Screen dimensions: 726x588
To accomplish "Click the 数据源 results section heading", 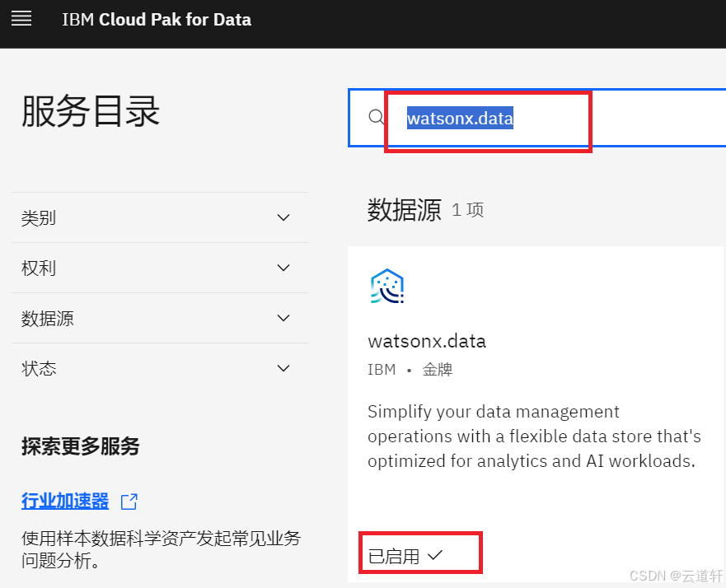I will tap(405, 210).
